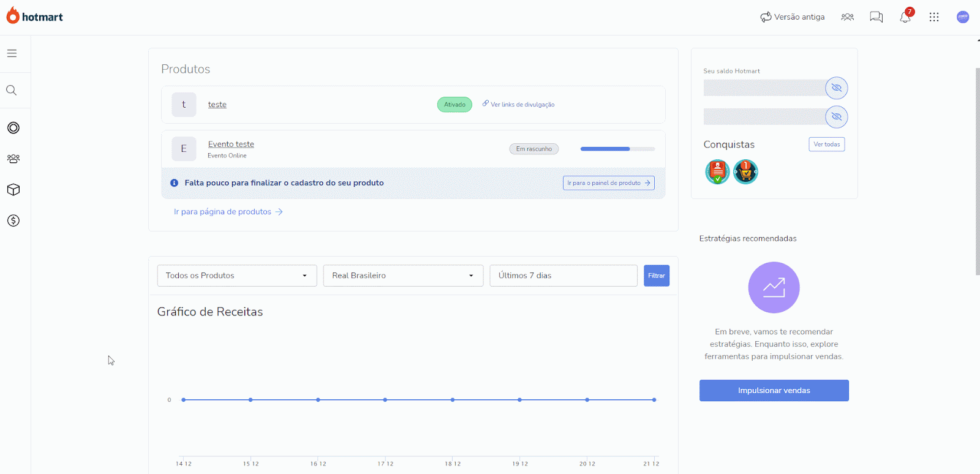Image resolution: width=980 pixels, height=474 pixels.
Task: Click the Filtrar button
Action: click(x=657, y=276)
